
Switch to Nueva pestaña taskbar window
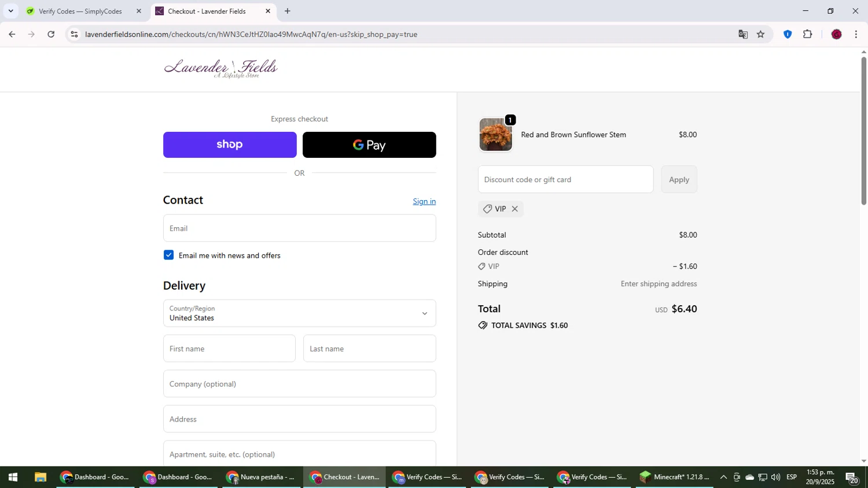(x=262, y=477)
